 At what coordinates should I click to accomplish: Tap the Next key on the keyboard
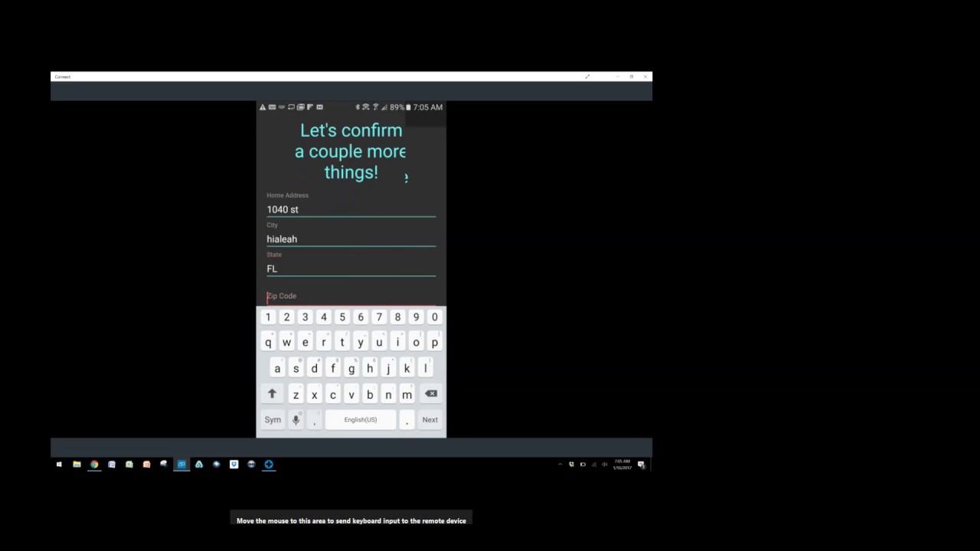tap(430, 419)
